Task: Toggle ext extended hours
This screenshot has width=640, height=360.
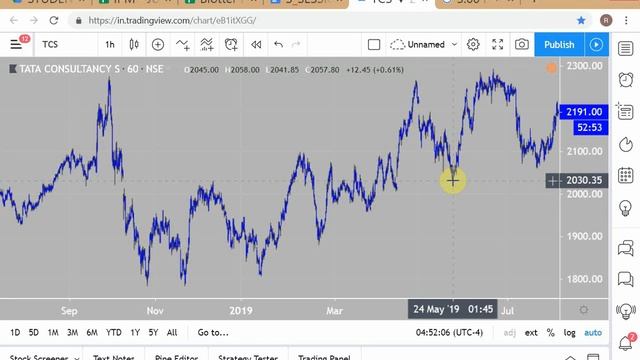Action: click(531, 333)
